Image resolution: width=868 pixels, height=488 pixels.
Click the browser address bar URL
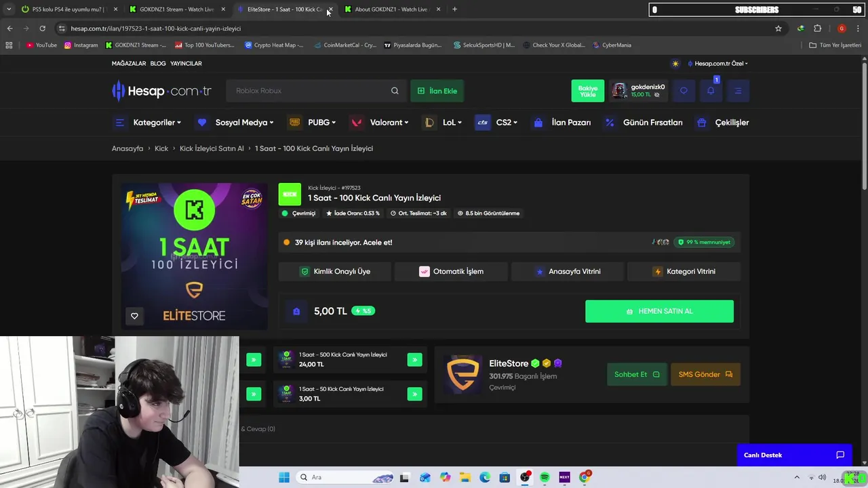156,28
